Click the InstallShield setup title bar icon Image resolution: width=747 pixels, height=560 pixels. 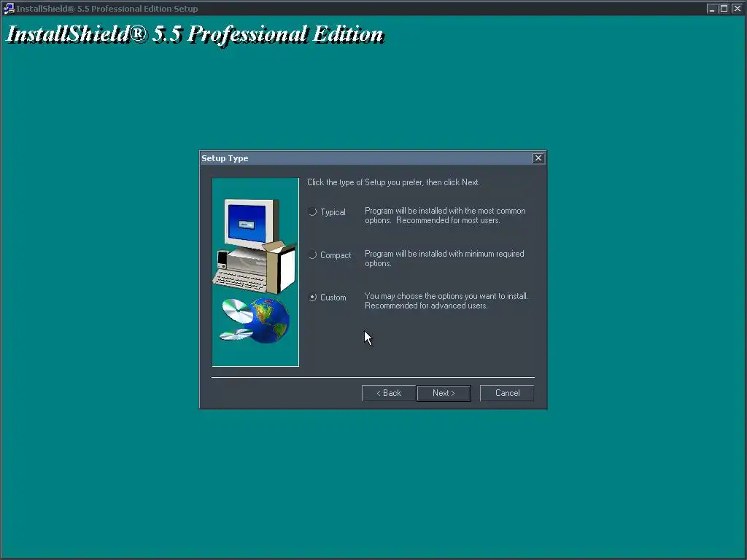point(9,8)
